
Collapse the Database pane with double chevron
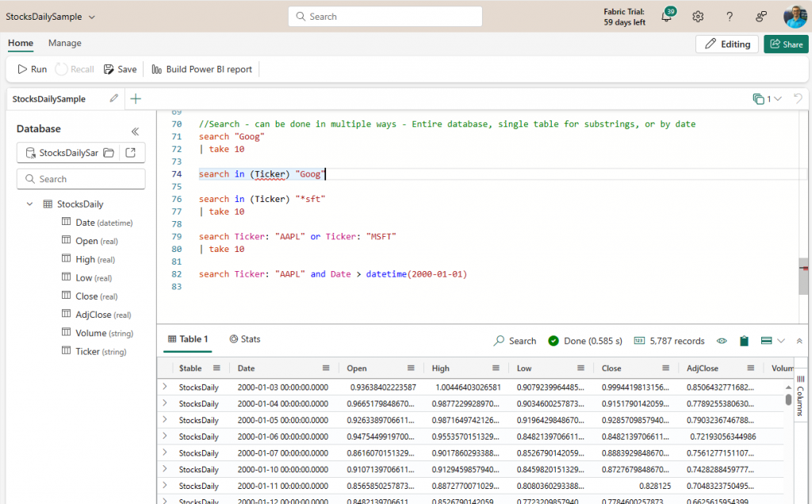pos(135,132)
